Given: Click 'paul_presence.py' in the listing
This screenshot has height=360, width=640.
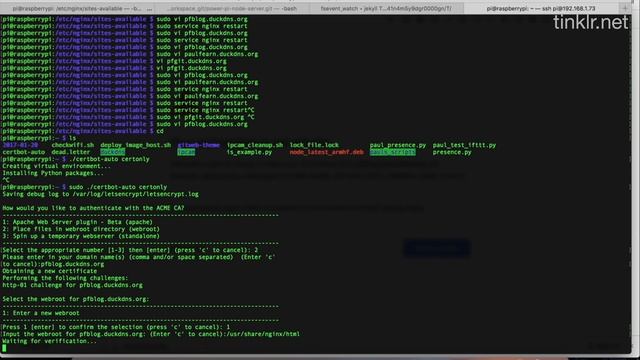Looking at the screenshot, I should point(398,145).
